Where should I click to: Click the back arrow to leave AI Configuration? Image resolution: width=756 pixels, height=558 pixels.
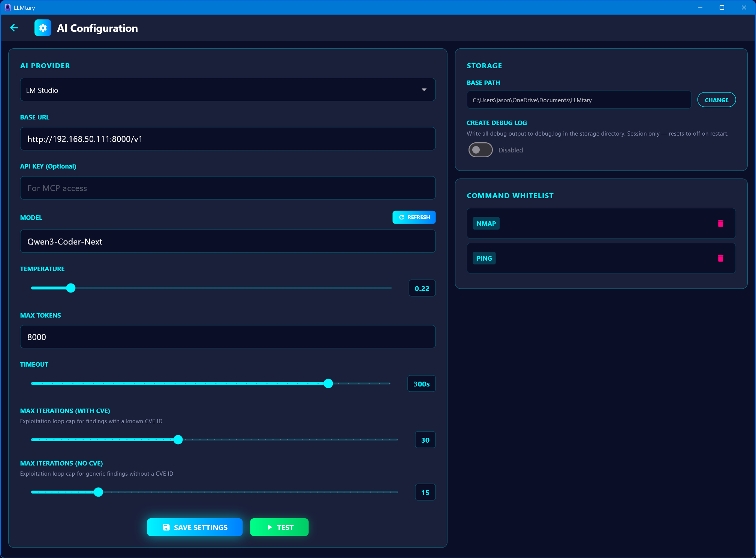(14, 28)
